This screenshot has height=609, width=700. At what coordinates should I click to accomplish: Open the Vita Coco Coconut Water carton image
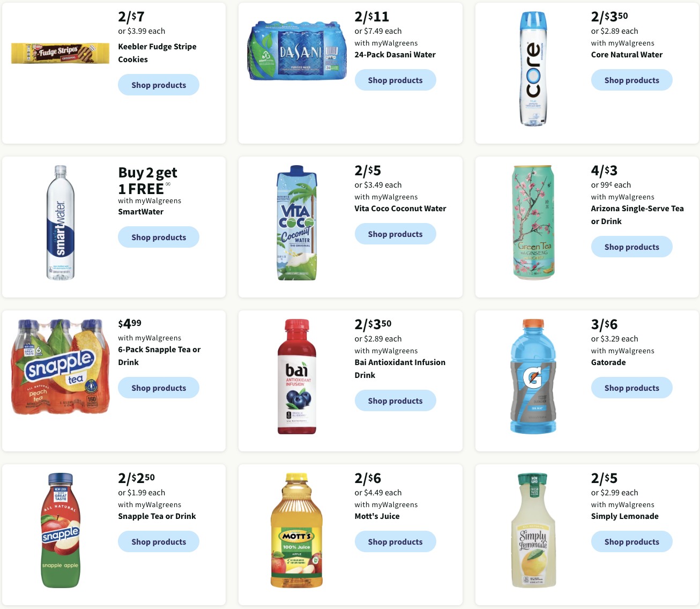(297, 222)
